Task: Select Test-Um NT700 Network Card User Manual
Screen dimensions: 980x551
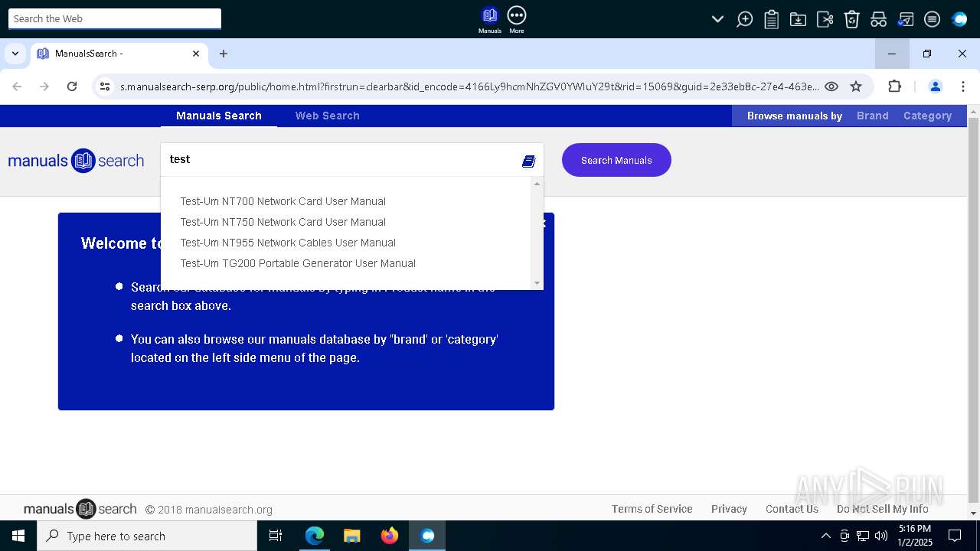Action: [x=283, y=201]
